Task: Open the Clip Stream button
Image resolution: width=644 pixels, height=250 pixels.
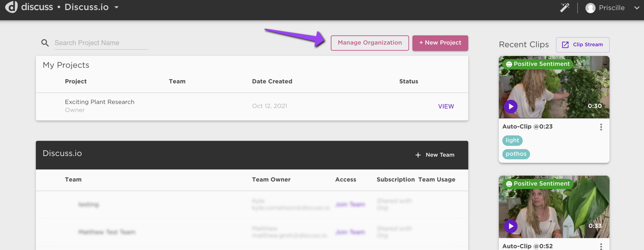Action: [582, 45]
